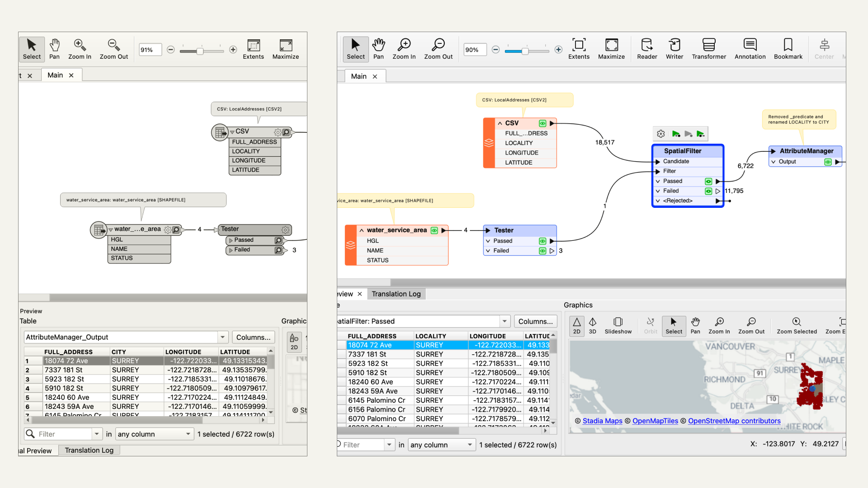Adjust the canvas zoom slider in the toolbar
This screenshot has width=868, height=488.
526,52
